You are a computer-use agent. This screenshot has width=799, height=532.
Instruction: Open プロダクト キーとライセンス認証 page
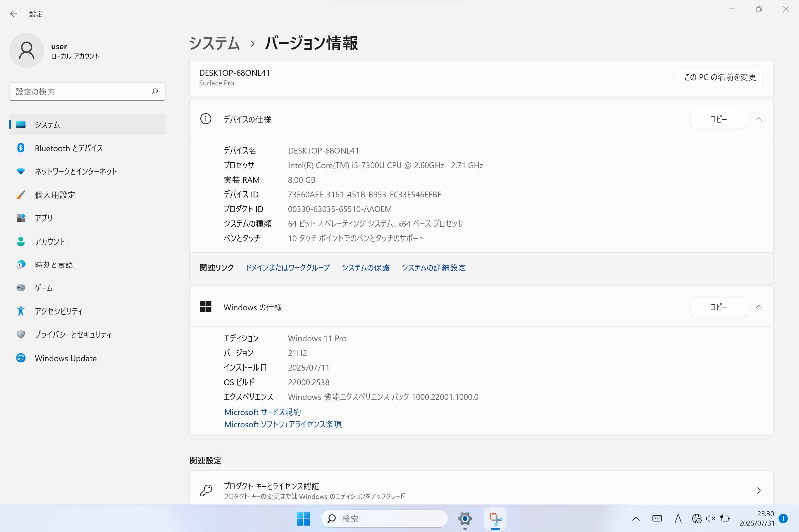click(x=480, y=490)
